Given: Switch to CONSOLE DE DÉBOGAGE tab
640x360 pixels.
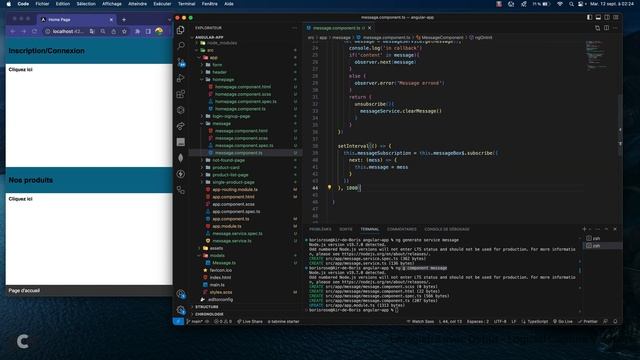Looking at the screenshot, I should click(447, 229).
